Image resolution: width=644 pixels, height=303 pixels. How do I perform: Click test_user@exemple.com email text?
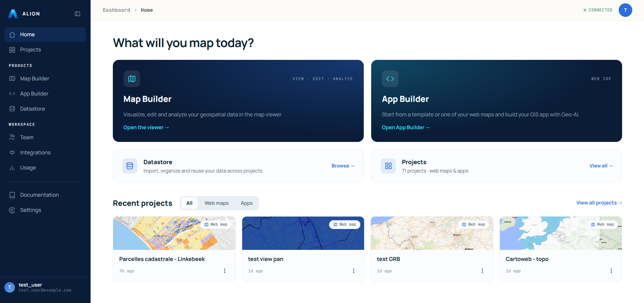tap(45, 290)
